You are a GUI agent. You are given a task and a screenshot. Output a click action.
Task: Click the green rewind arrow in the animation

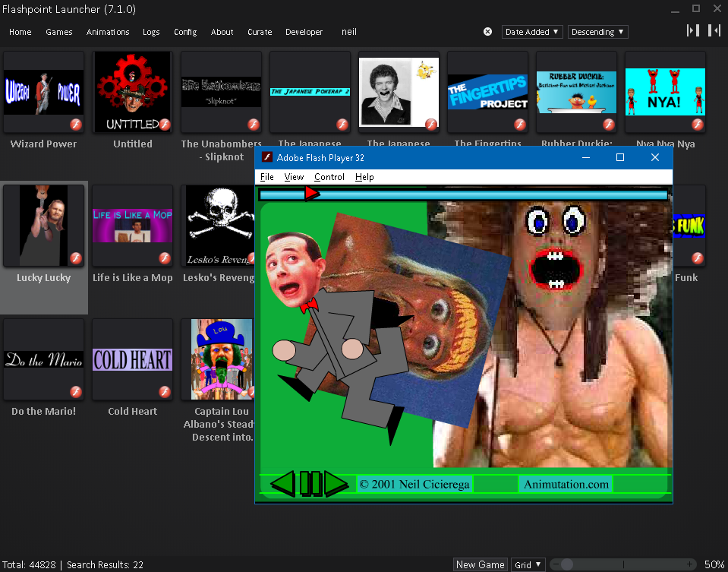point(282,483)
